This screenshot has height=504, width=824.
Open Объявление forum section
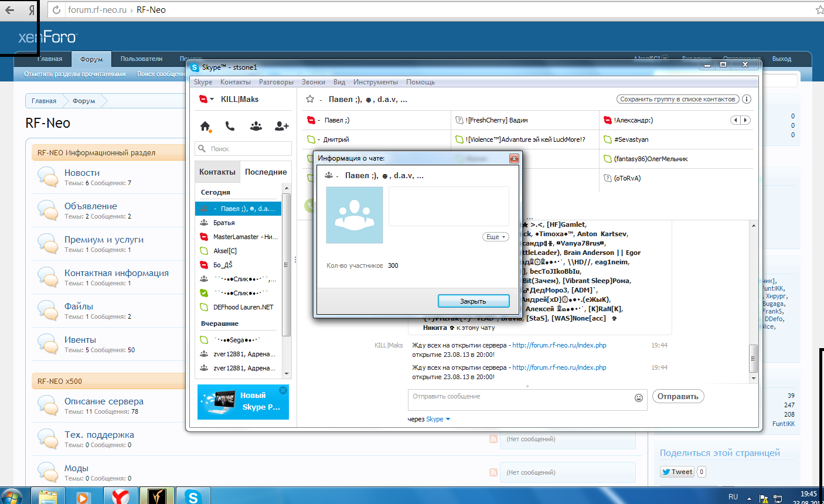click(x=91, y=206)
